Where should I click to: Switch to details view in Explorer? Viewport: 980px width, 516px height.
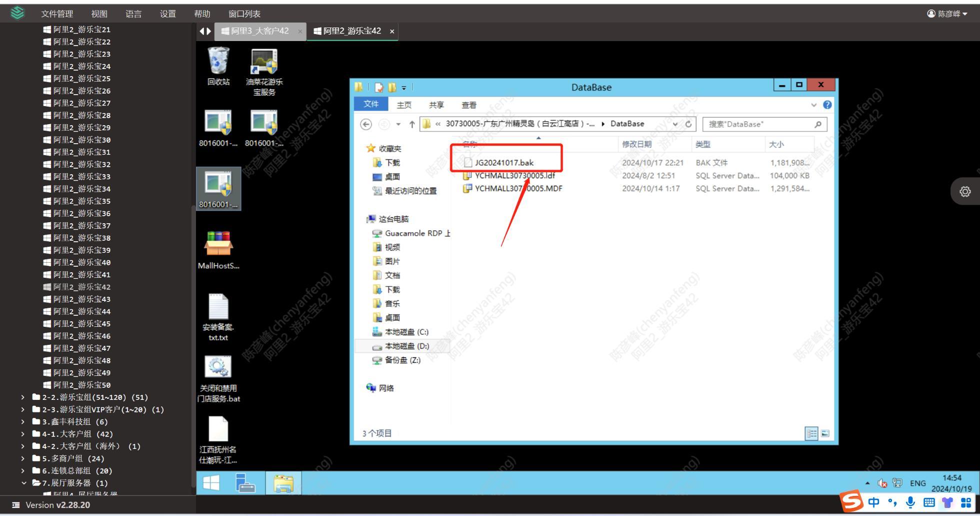coord(811,434)
